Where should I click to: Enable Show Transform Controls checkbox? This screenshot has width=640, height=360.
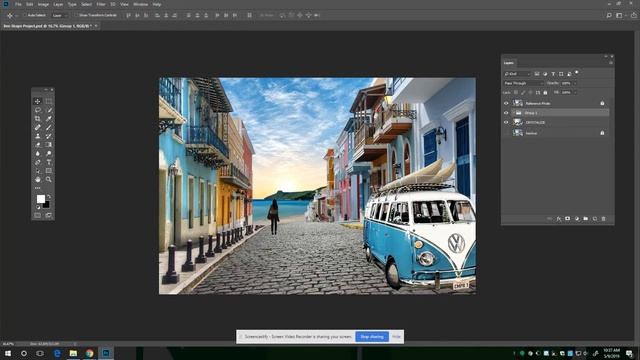click(x=76, y=16)
